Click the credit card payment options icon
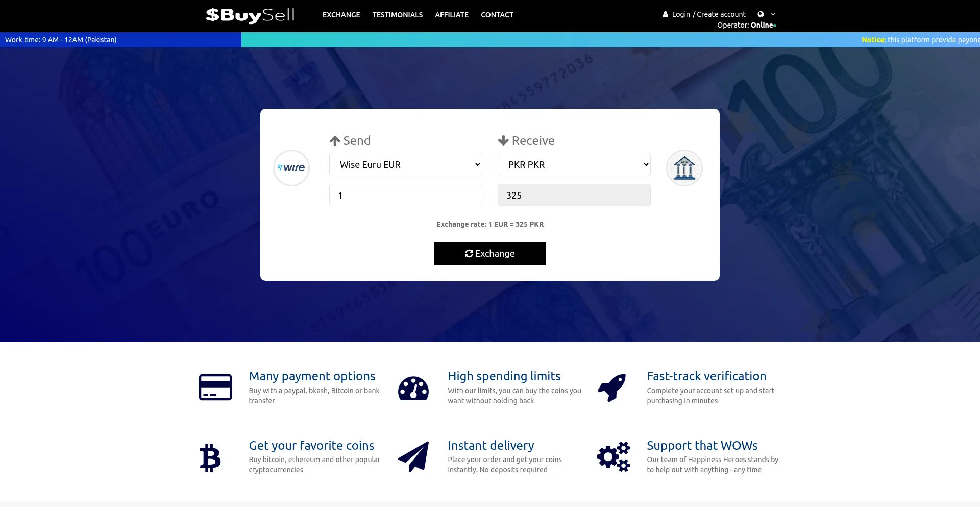980x507 pixels. click(215, 387)
